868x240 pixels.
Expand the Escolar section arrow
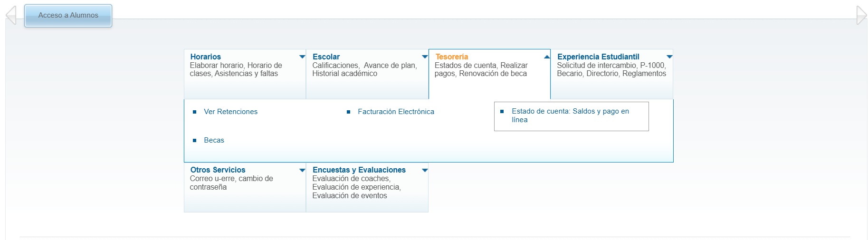[x=425, y=57]
